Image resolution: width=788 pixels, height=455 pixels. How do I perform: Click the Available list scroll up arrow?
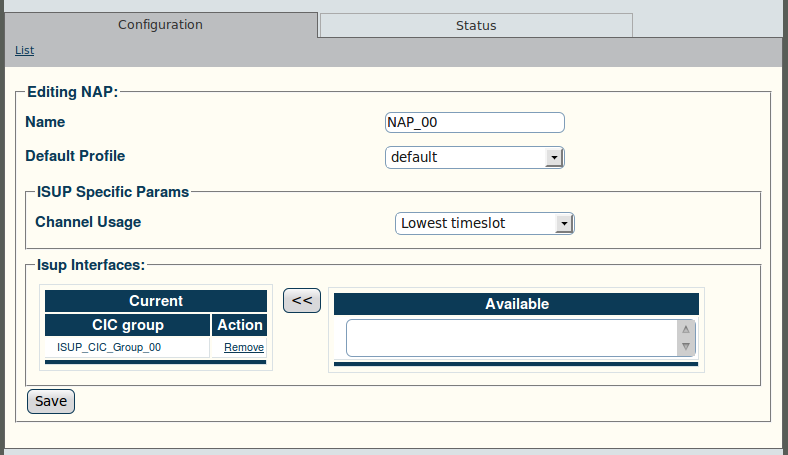[685, 329]
